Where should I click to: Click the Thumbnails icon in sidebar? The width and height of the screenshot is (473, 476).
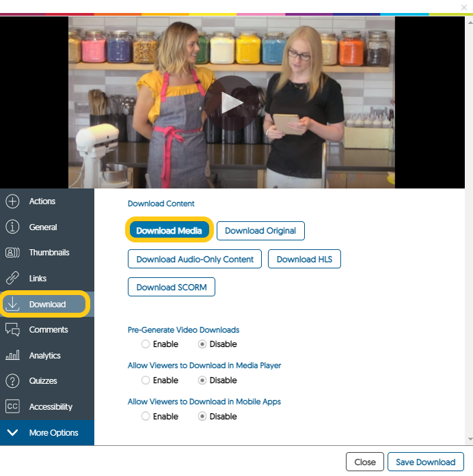[12, 253]
